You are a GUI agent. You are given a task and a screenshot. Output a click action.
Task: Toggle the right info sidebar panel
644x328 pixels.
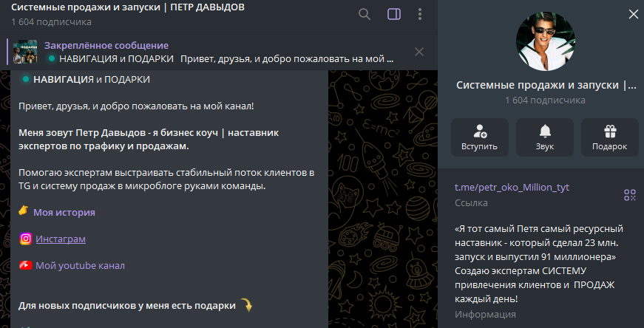pos(394,14)
